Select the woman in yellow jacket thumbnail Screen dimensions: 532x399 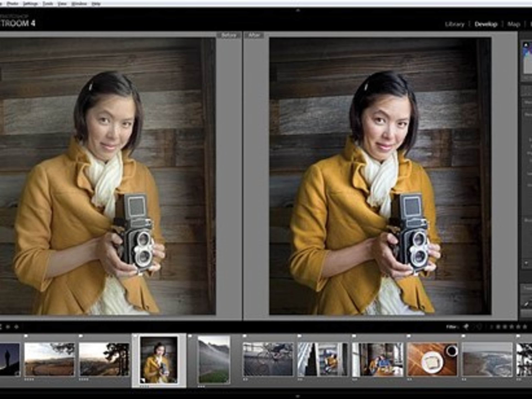tap(159, 360)
